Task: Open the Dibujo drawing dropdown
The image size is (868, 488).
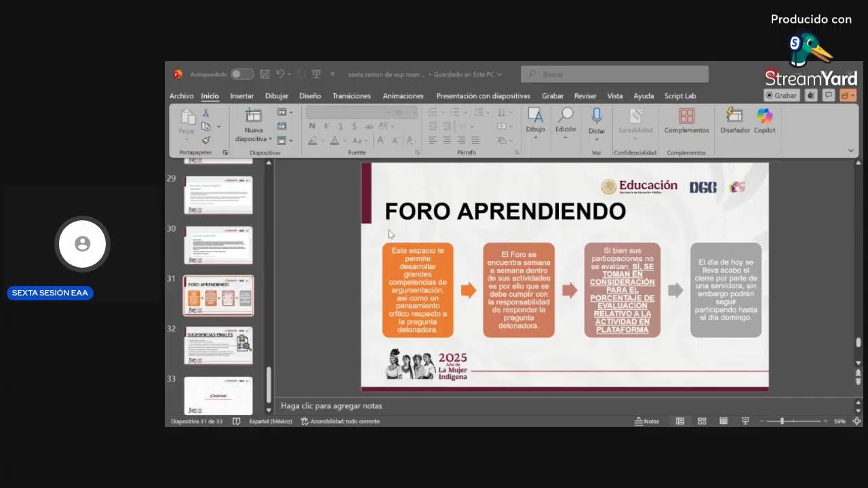Action: click(535, 123)
